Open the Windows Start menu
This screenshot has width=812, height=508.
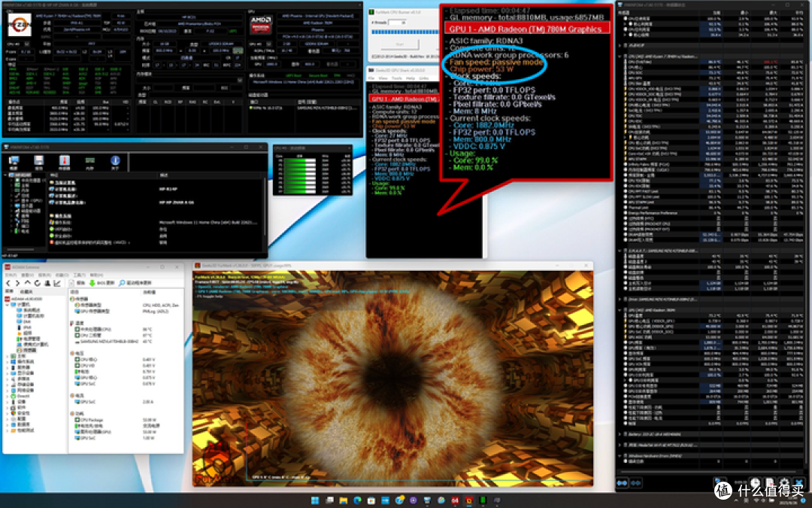[x=315, y=500]
